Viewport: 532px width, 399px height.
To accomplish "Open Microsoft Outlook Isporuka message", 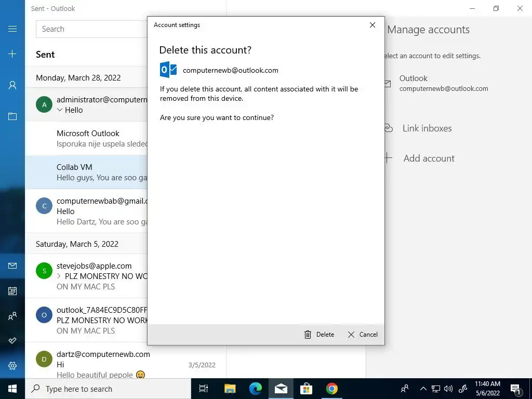I will click(87, 138).
